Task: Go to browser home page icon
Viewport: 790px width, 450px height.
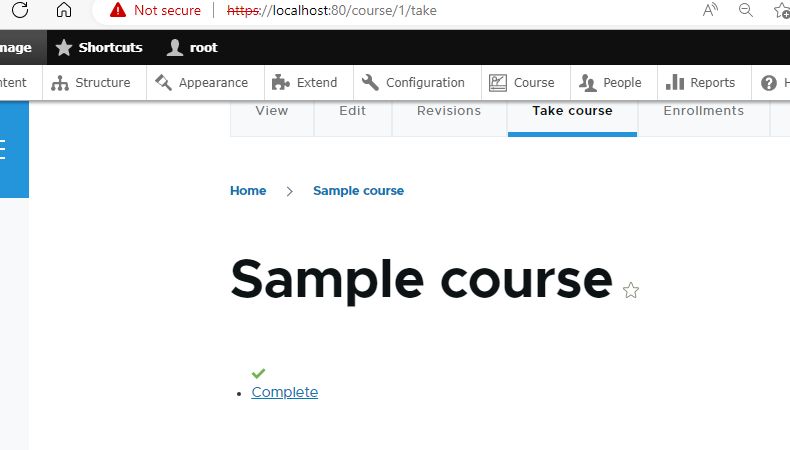Action: (64, 10)
